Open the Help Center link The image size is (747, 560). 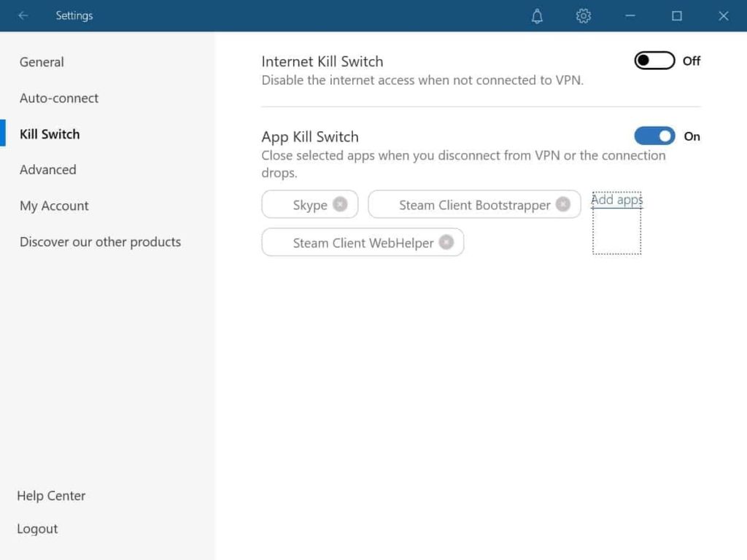tap(51, 496)
